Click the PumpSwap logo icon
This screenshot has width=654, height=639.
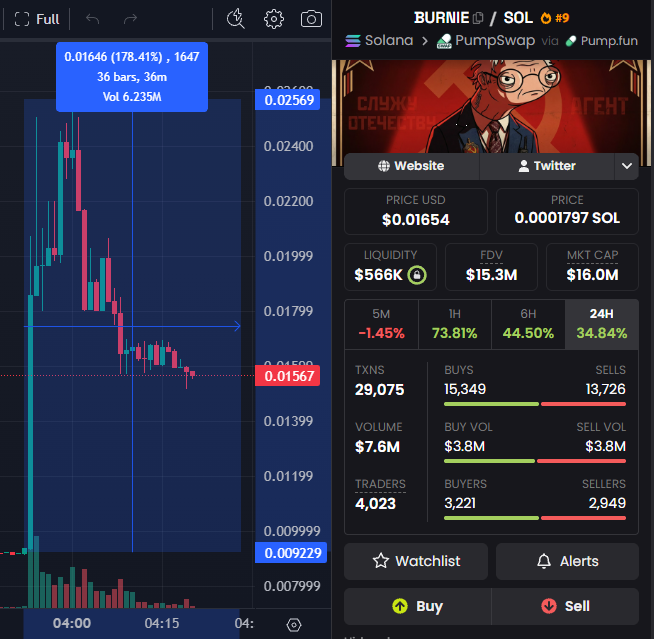(x=444, y=41)
